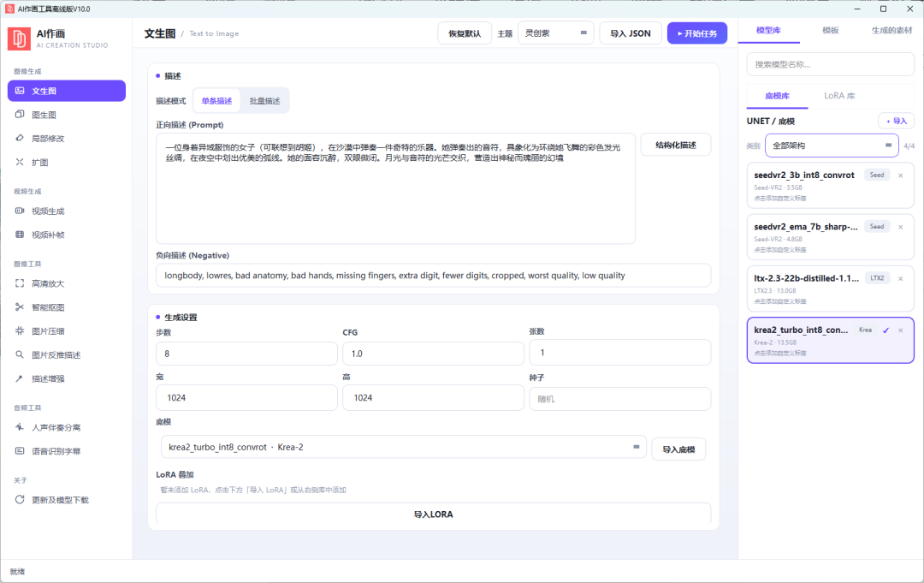Click the 搜索模型名称 search field
The height and width of the screenshot is (583, 924).
(830, 64)
